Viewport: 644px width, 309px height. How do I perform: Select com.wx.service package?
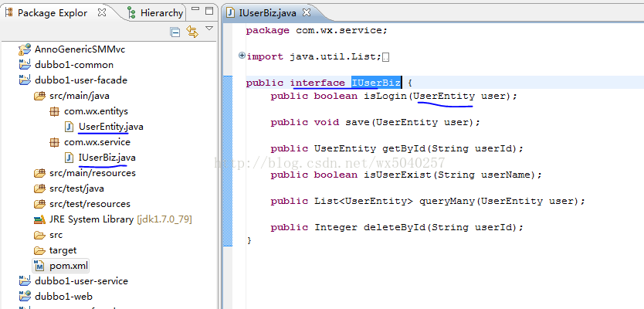tap(97, 142)
